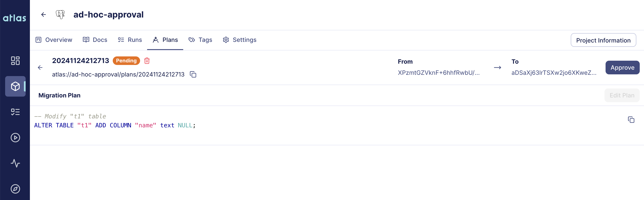Click the atlas logo in top left

[15, 18]
